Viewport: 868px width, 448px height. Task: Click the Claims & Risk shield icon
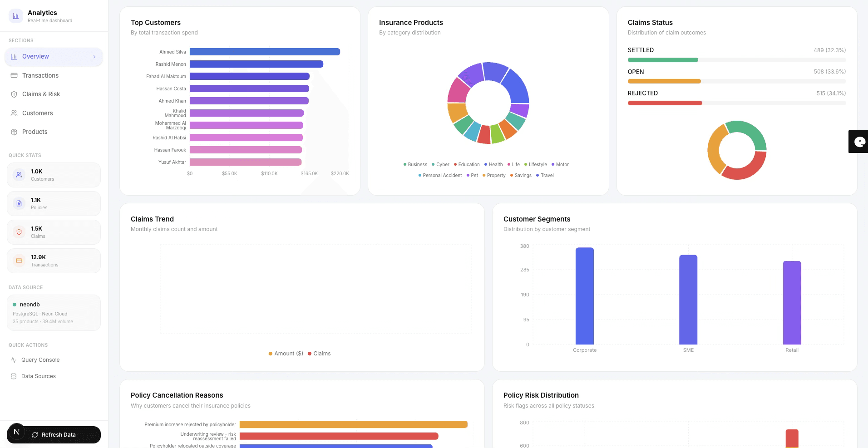pos(14,94)
